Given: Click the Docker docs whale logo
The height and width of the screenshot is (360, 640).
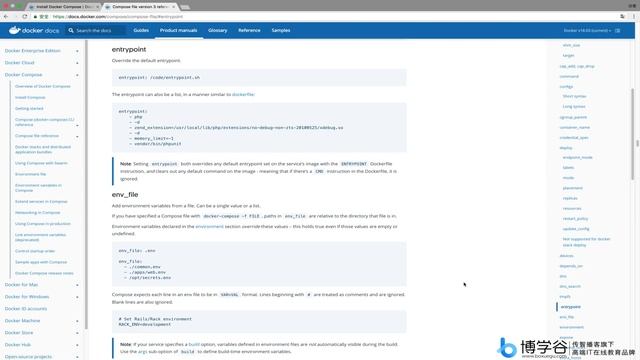Looking at the screenshot, I should point(15,30).
